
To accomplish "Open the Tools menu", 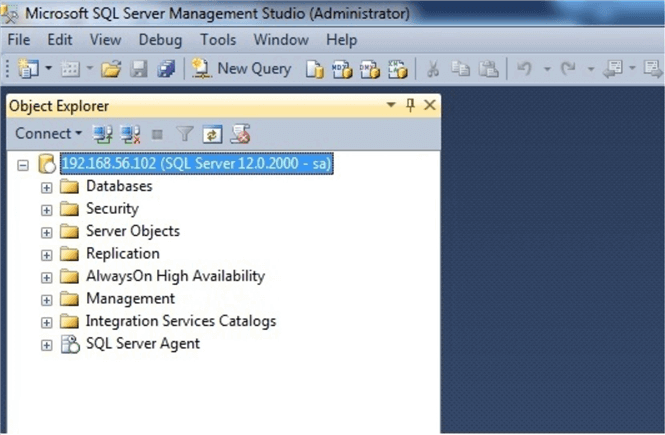I will tap(218, 40).
